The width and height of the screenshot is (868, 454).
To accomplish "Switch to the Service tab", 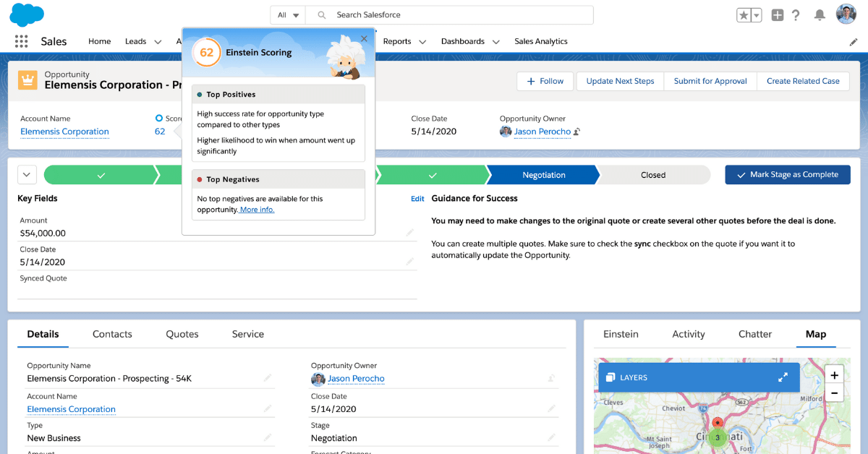I will [x=248, y=334].
